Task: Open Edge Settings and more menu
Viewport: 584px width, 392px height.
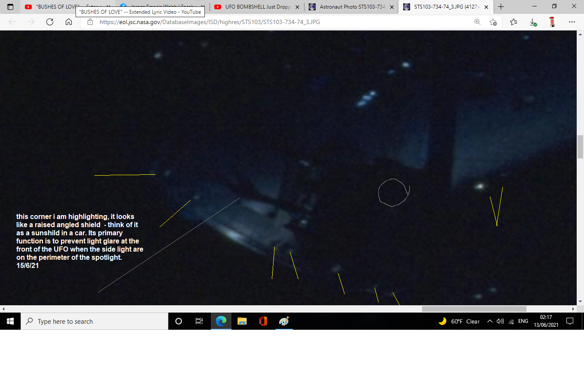Action: pyautogui.click(x=572, y=22)
